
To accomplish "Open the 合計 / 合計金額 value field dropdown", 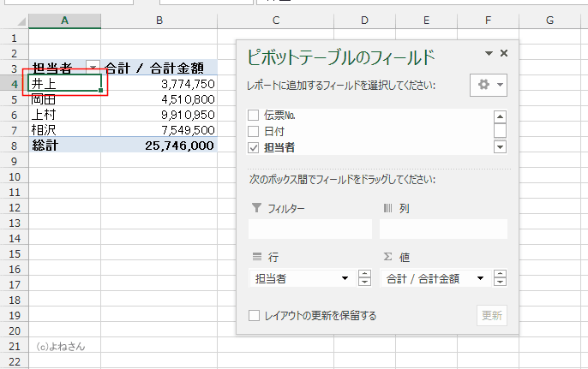I will click(x=480, y=278).
